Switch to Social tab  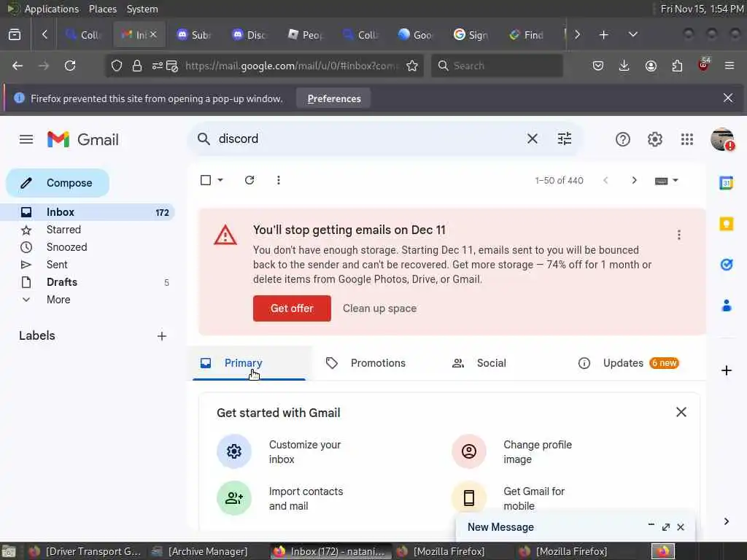click(x=479, y=363)
